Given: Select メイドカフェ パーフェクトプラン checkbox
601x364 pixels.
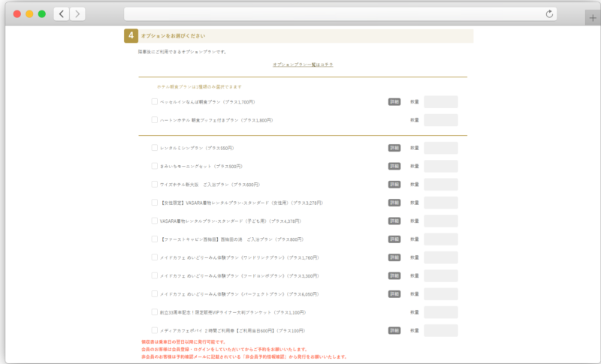Looking at the screenshot, I should [x=155, y=294].
